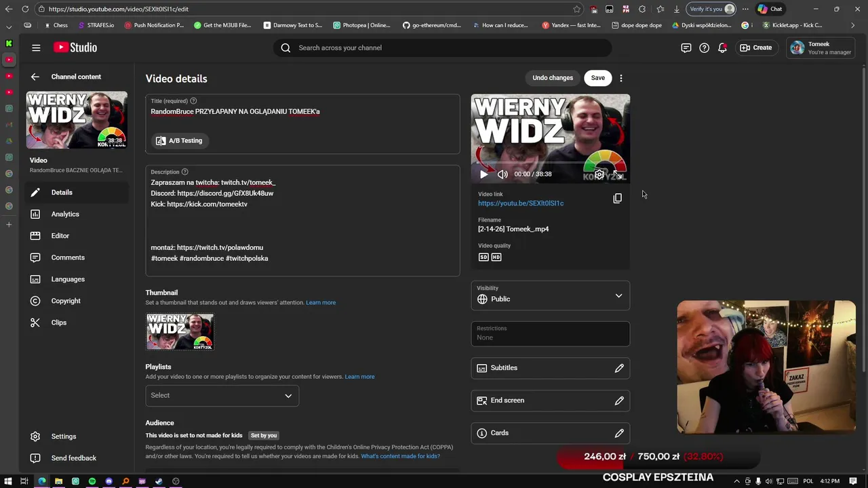Open Details in the sidebar

77,192
